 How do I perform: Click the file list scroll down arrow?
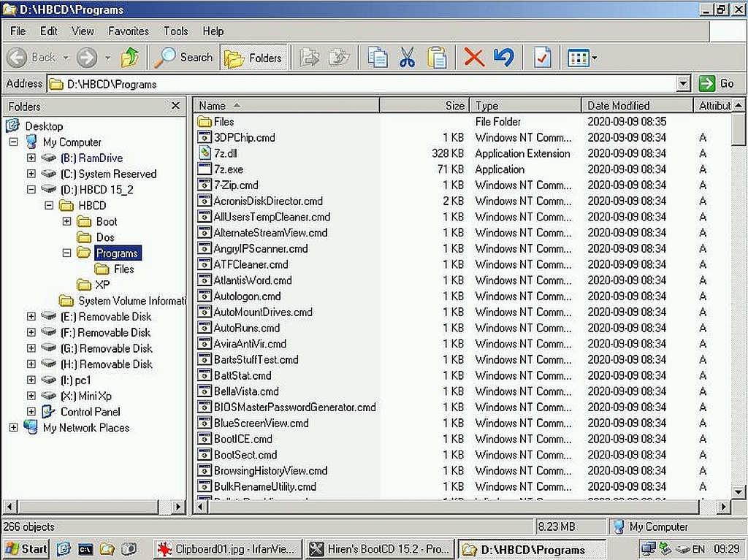(x=739, y=491)
